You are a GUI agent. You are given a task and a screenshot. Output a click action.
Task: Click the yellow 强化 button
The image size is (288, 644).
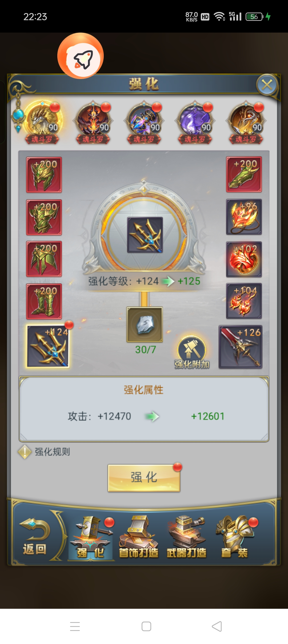(144, 478)
